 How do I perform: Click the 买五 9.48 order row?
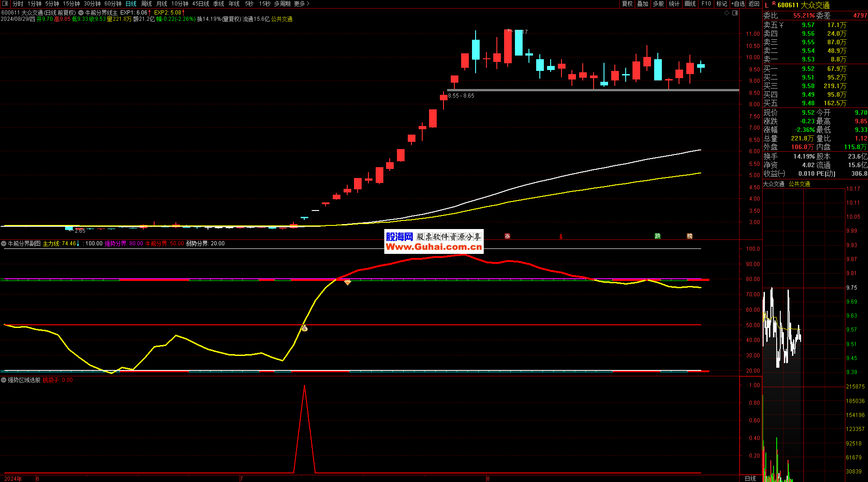pyautogui.click(x=815, y=103)
